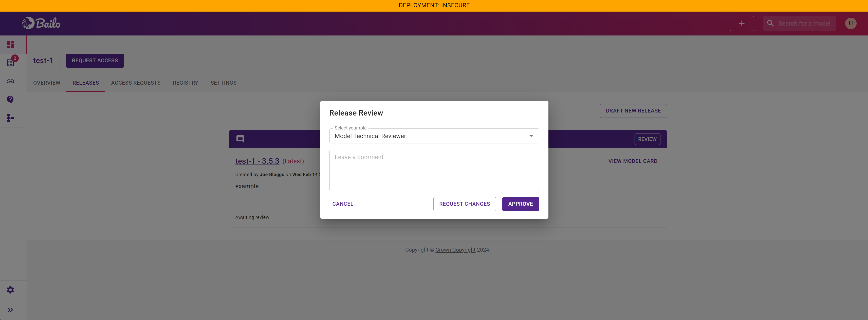Open the Select your role dropdown
Viewport: 868px width, 320px height.
click(x=434, y=136)
